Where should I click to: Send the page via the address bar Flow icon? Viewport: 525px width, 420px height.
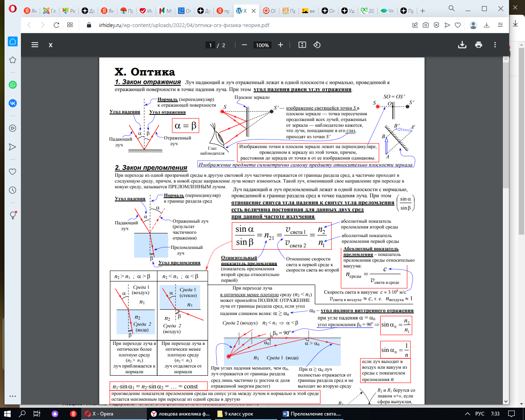click(x=447, y=25)
